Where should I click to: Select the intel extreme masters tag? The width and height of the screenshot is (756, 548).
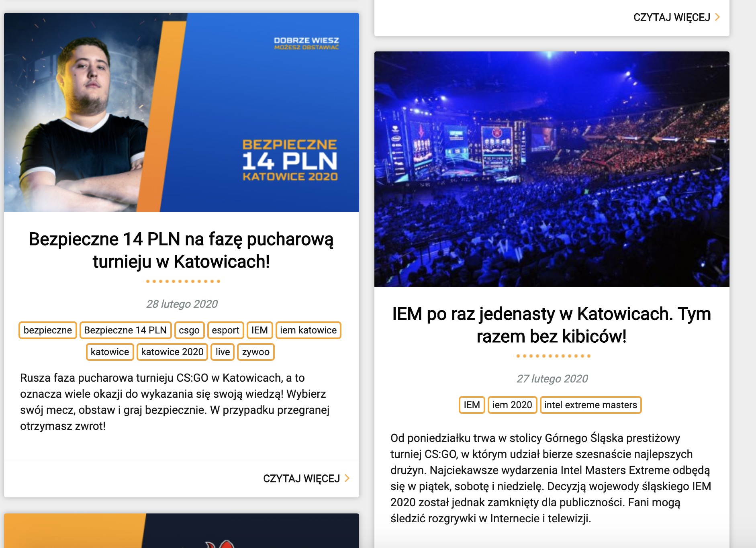click(x=590, y=405)
